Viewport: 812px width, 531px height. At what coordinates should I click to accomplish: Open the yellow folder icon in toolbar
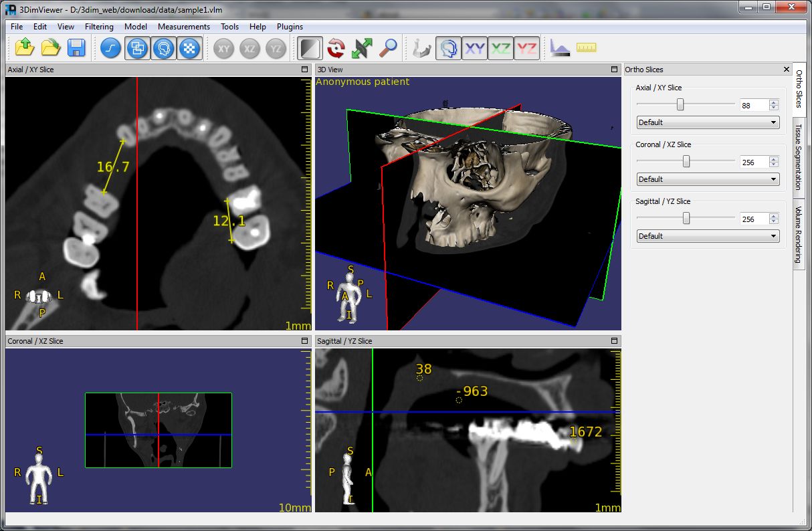50,48
